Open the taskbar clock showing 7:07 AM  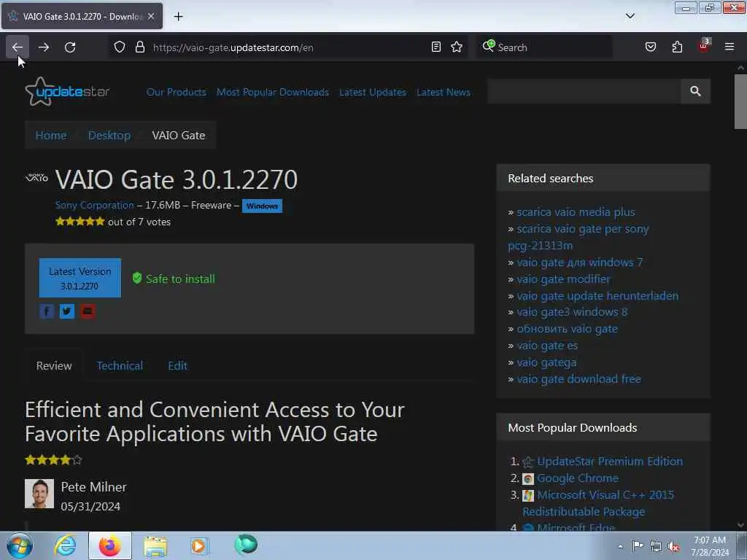[710, 546]
